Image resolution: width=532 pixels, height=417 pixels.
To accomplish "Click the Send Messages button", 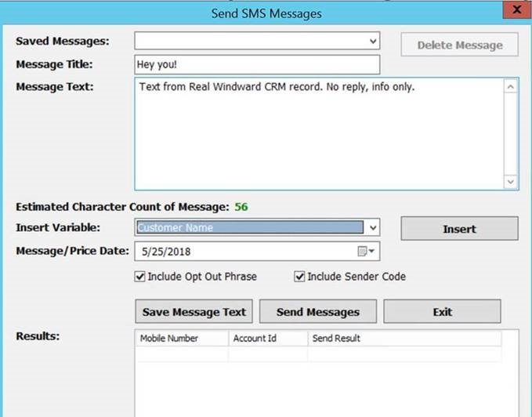I will click(x=318, y=311).
